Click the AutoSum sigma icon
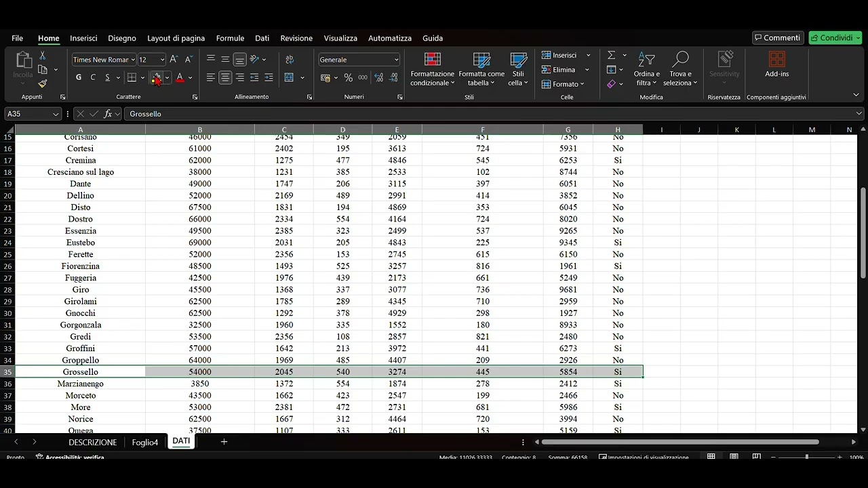The width and height of the screenshot is (868, 488). (611, 55)
